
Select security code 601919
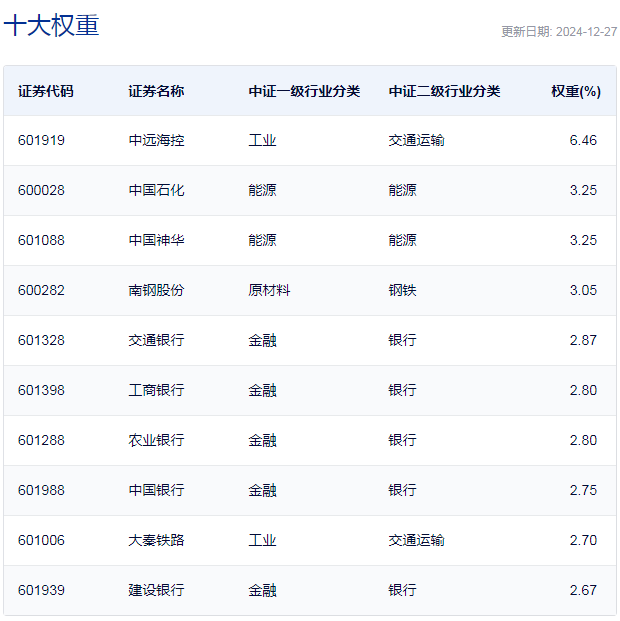pos(41,140)
